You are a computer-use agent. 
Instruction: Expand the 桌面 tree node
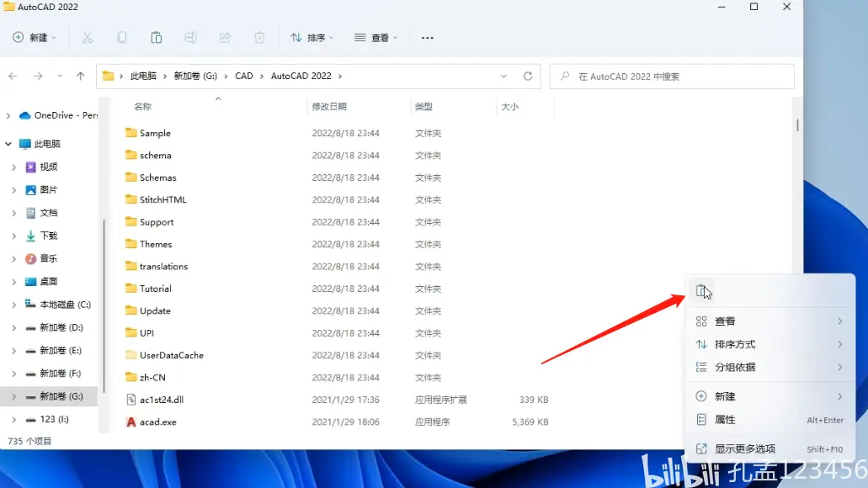(13, 282)
